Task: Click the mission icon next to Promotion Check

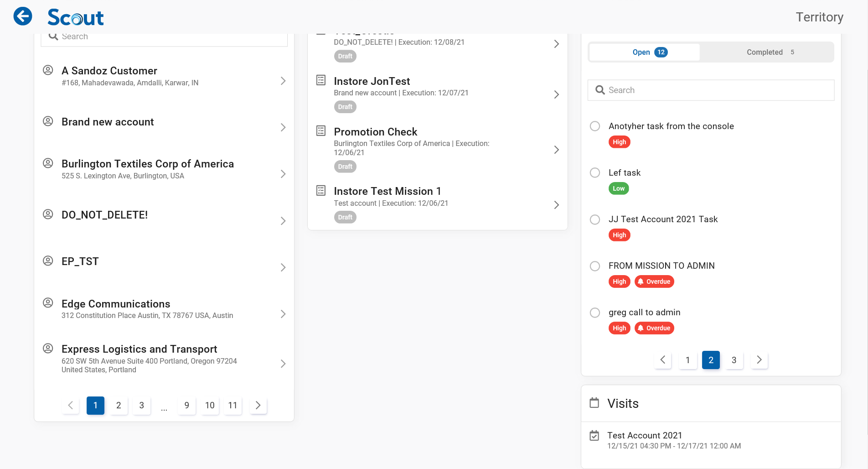Action: 321,131
